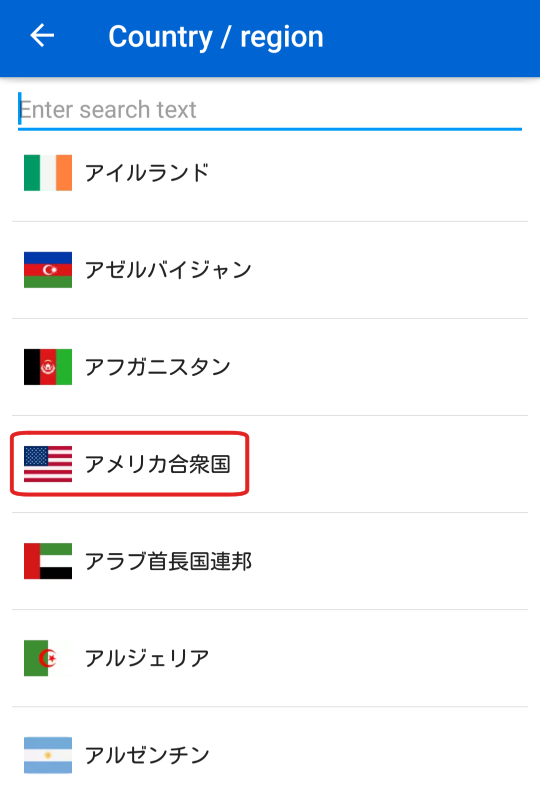540x792 pixels.
Task: Click the Country / region header title
Action: coord(216,37)
